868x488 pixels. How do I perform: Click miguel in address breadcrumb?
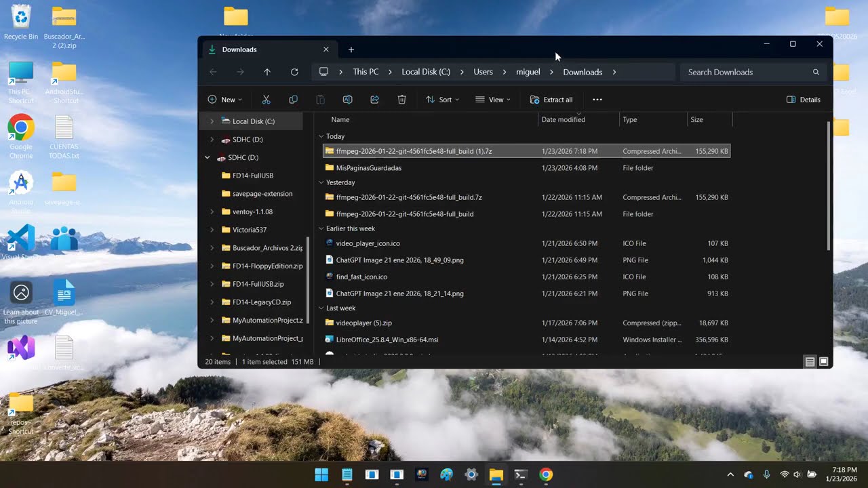[528, 72]
